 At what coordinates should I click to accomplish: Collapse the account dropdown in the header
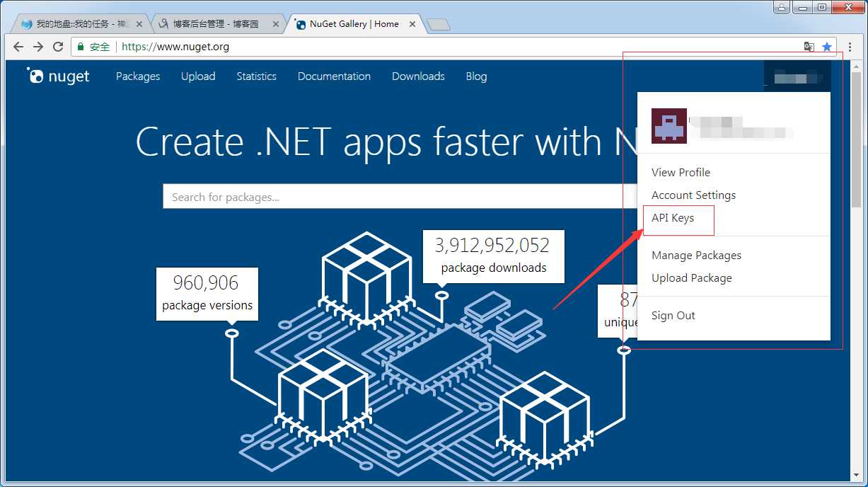tap(797, 76)
